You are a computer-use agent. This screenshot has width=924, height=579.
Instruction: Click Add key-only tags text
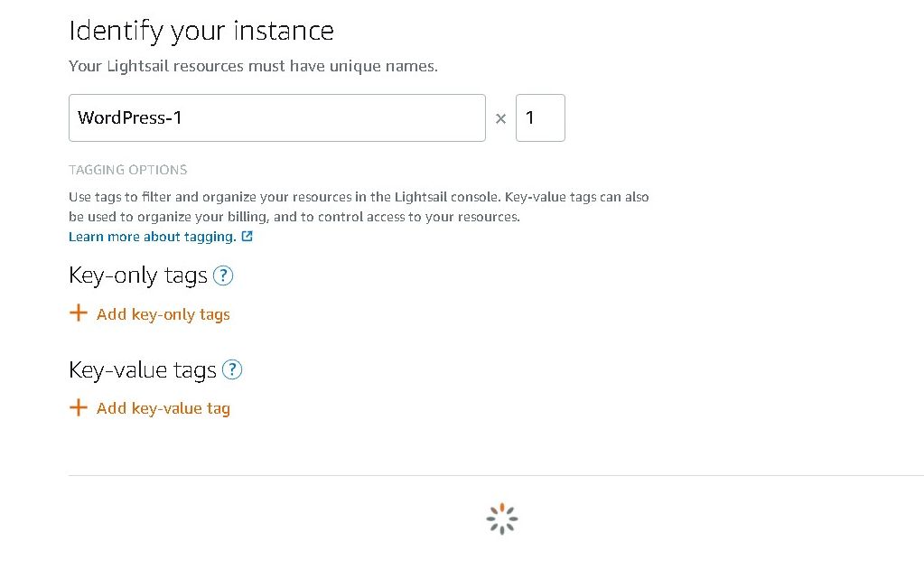coord(163,314)
